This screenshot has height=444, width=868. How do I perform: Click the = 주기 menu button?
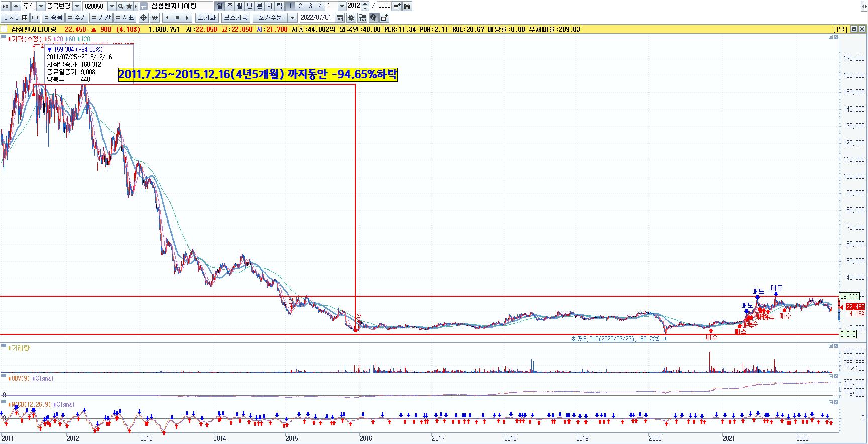click(x=77, y=18)
